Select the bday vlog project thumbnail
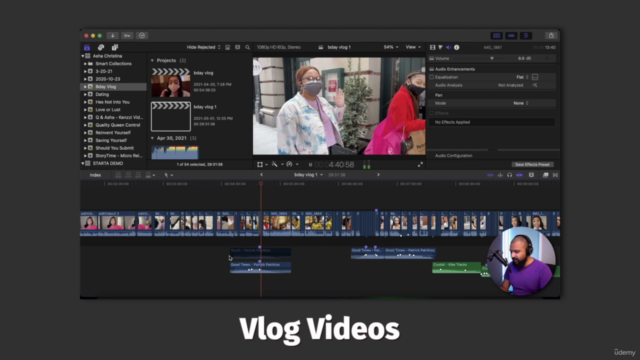 point(171,83)
